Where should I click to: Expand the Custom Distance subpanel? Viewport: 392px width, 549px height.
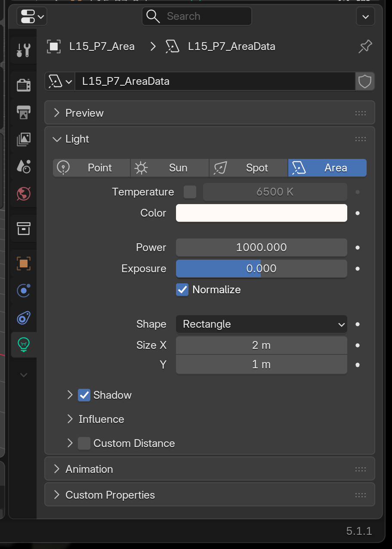point(70,443)
